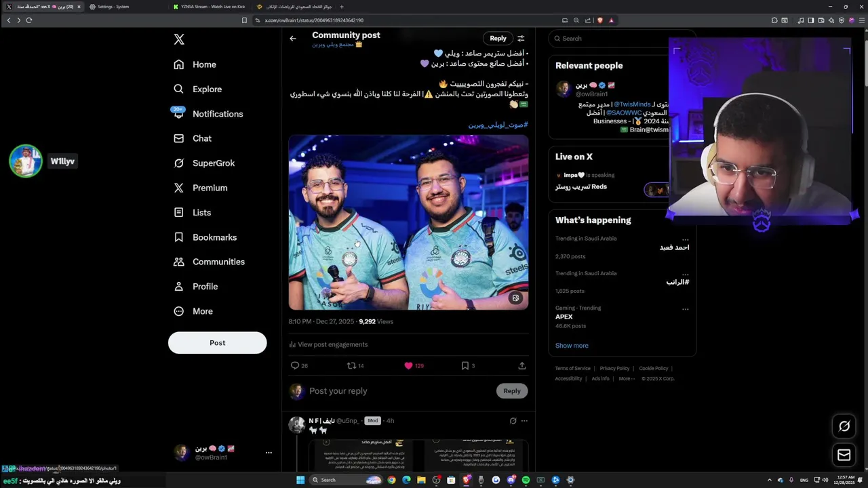Click the Reply button at the top of the post
The width and height of the screenshot is (868, 488).
click(x=498, y=39)
